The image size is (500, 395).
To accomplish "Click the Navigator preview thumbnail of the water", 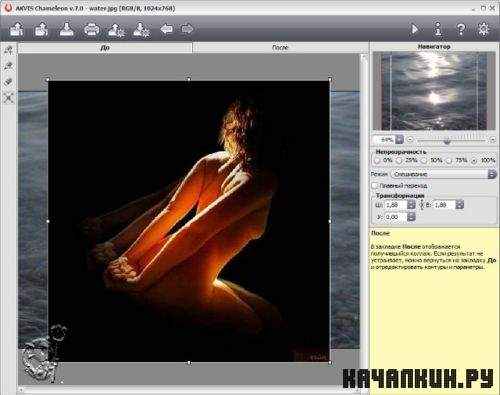I will tap(434, 91).
